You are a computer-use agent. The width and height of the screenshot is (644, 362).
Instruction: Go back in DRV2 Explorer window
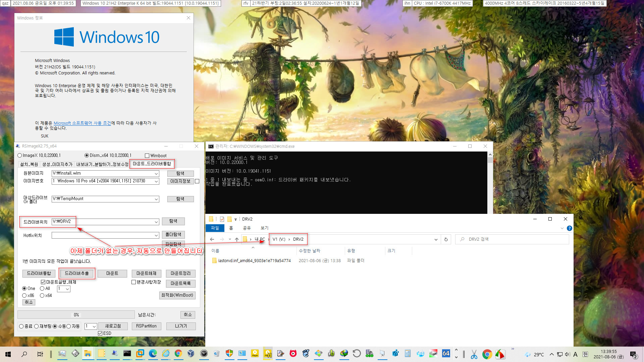tap(212, 239)
